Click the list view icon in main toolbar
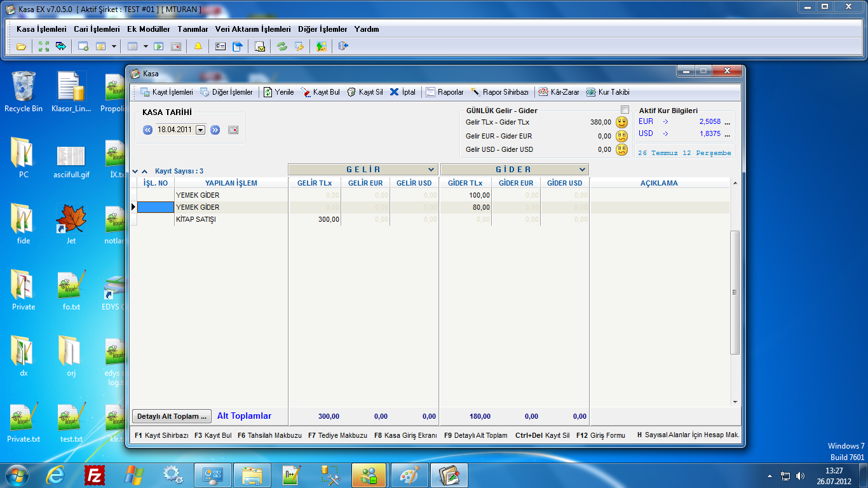This screenshot has height=488, width=868. tap(133, 46)
